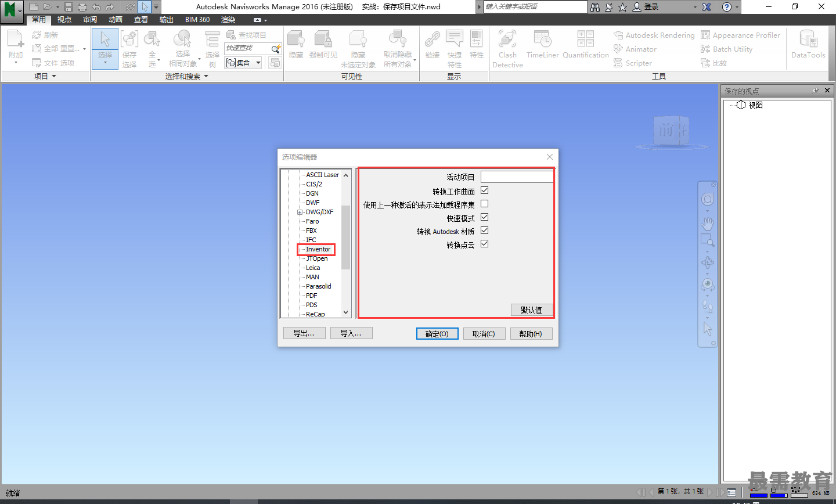The width and height of the screenshot is (836, 504).
Task: Click the keyword search box in title bar
Action: [536, 6]
